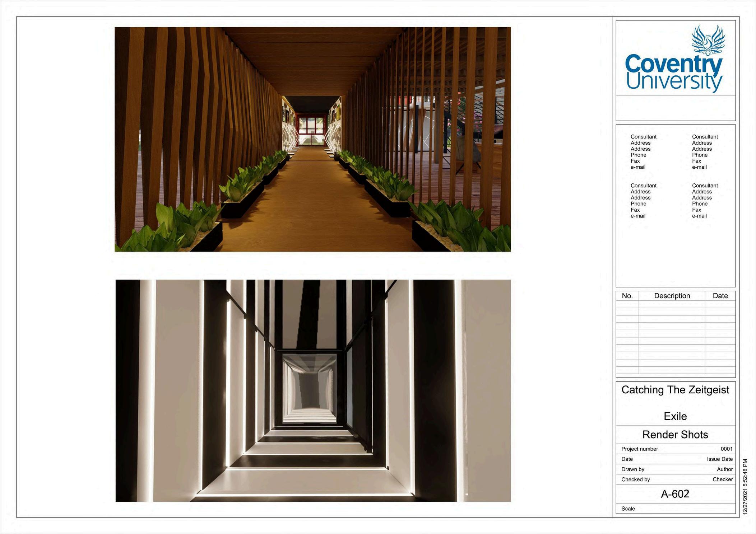Select the black and white corridor render
Screen dimensions: 756x534
[x=312, y=390]
